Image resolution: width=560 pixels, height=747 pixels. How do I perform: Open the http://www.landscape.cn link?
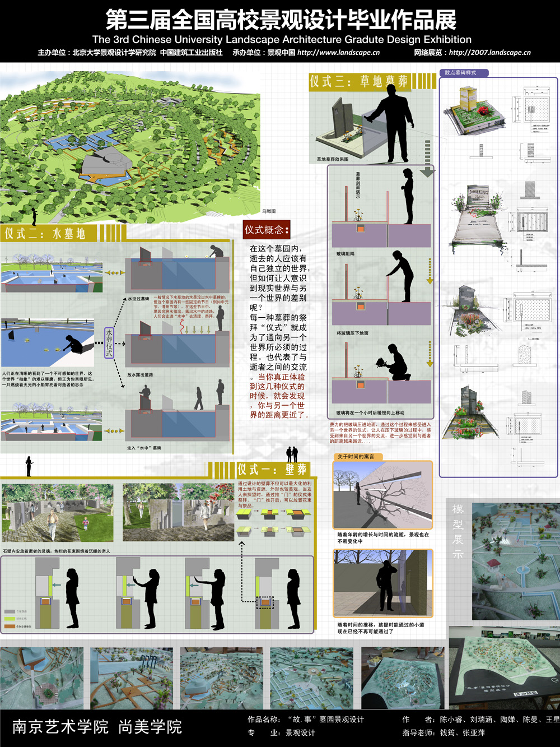pos(338,53)
